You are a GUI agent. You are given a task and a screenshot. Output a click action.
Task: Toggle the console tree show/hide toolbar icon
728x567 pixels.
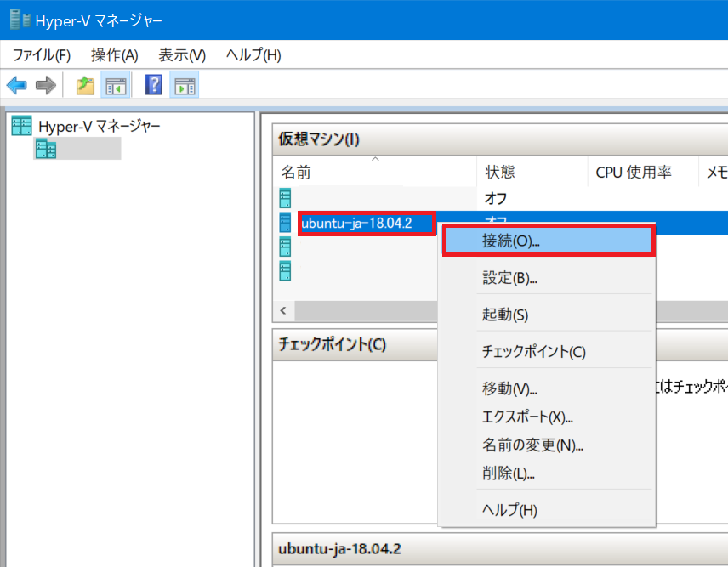point(116,85)
